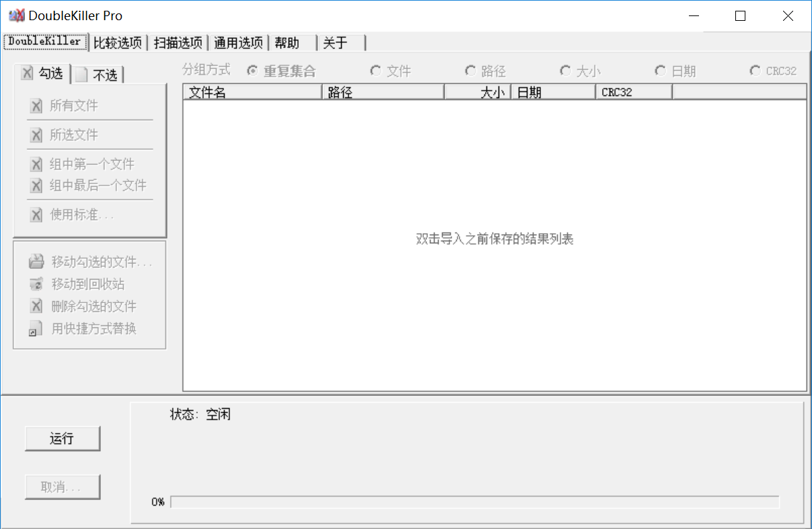Click the 运行 button

62,439
